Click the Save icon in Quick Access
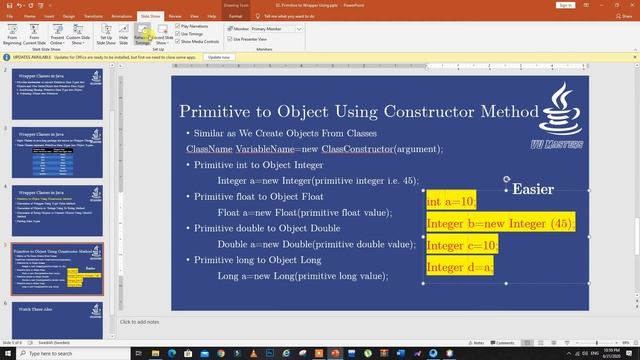The image size is (640, 360). (9, 5)
